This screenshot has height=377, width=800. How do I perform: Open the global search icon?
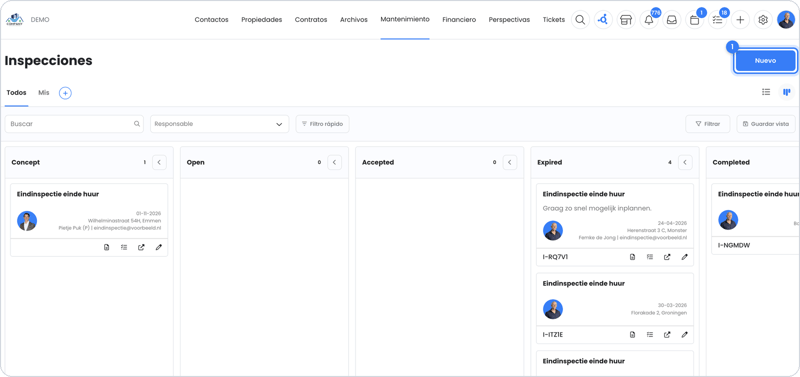coord(580,20)
